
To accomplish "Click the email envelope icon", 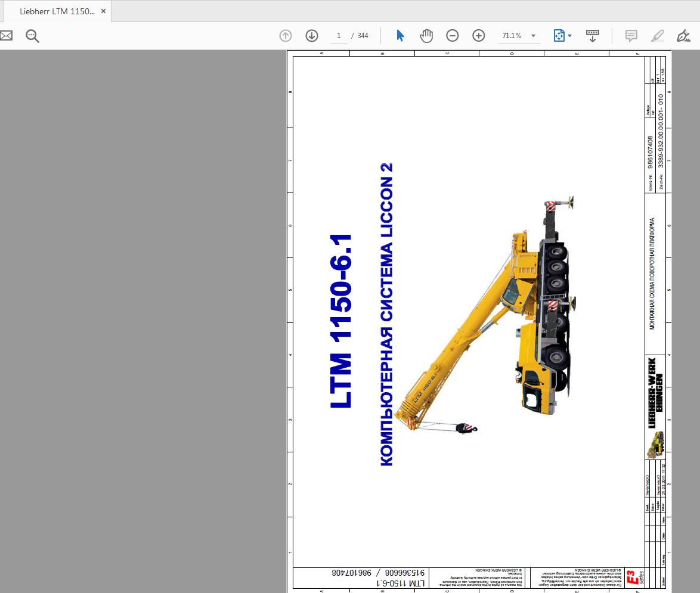I will click(6, 36).
